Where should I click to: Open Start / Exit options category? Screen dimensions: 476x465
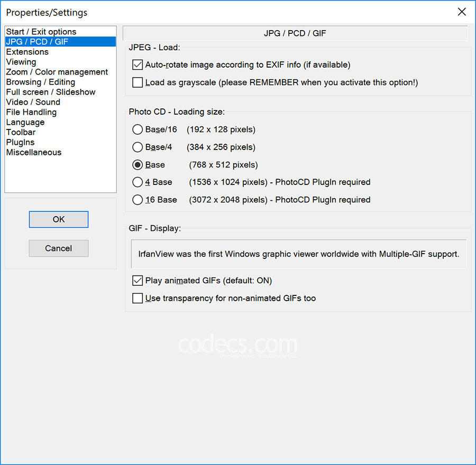pos(41,32)
